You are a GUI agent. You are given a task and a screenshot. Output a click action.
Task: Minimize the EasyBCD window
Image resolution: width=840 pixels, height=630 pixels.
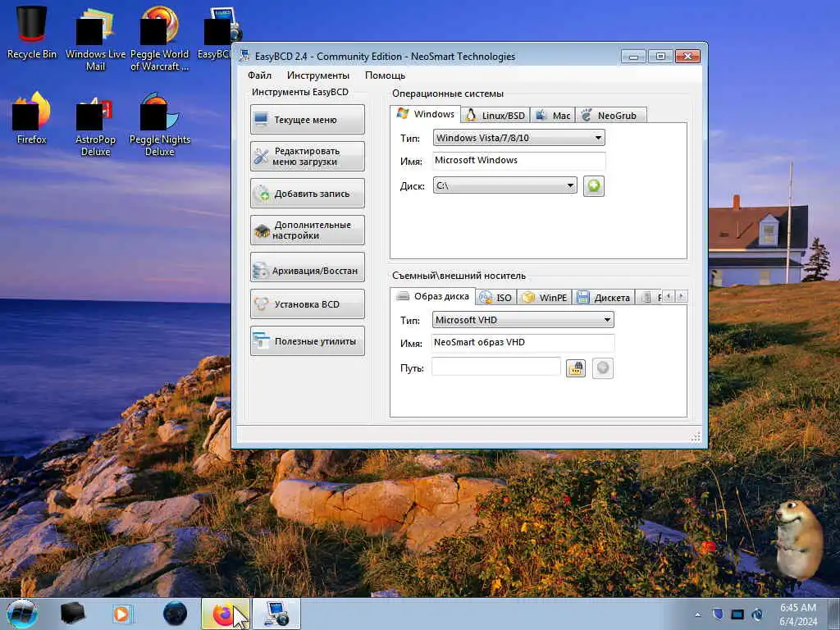point(634,56)
